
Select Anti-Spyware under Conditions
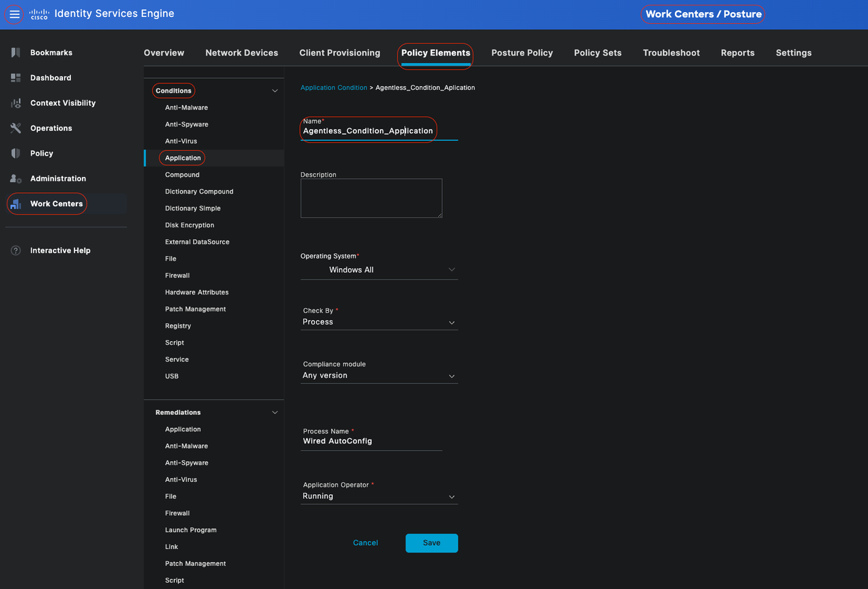pyautogui.click(x=187, y=125)
